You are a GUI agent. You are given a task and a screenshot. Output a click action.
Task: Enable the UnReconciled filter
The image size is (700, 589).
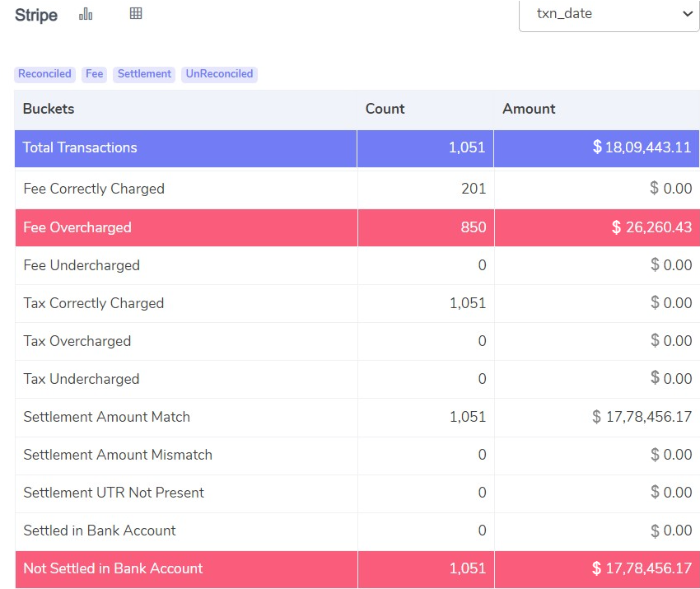pos(219,74)
